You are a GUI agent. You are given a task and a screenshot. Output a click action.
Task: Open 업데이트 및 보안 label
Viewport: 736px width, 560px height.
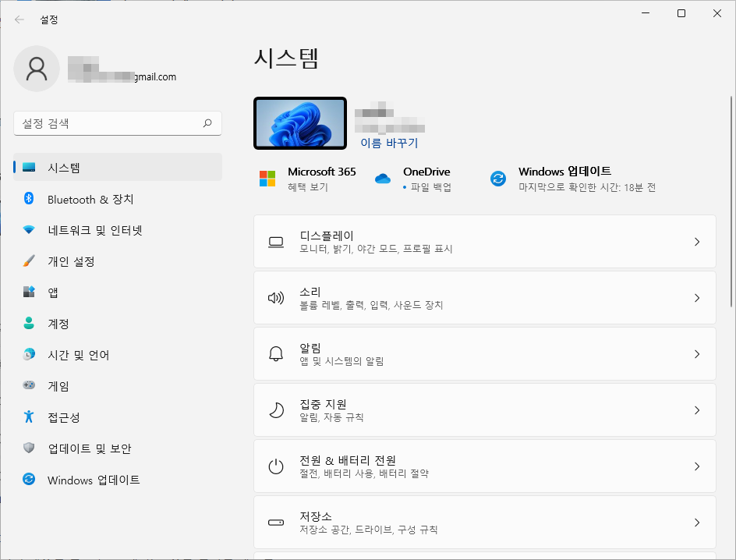pos(90,448)
